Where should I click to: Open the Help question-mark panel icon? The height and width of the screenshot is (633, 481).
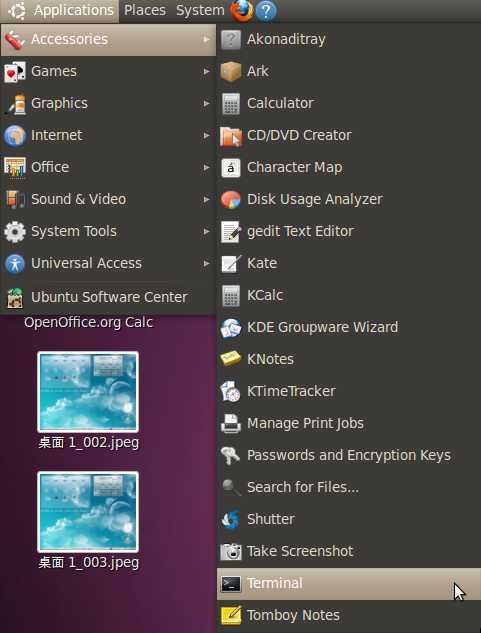(x=266, y=11)
